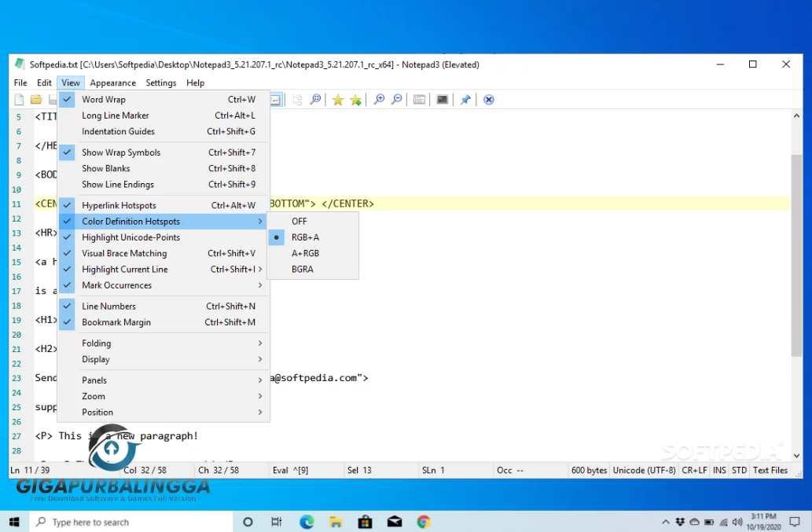Select the A+RGB radio option
Image resolution: width=812 pixels, height=532 pixels.
click(307, 253)
